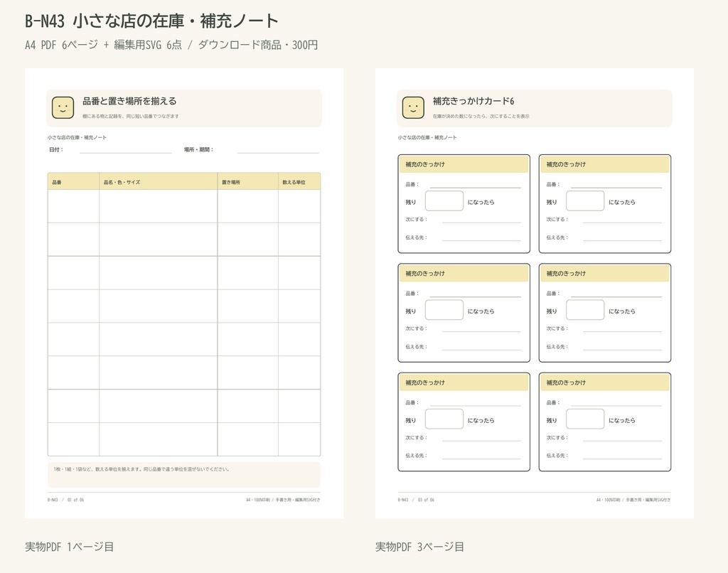Select the subtitle mentioning ダウンロード商品・300円
The height and width of the screenshot is (573, 728).
pyautogui.click(x=171, y=45)
